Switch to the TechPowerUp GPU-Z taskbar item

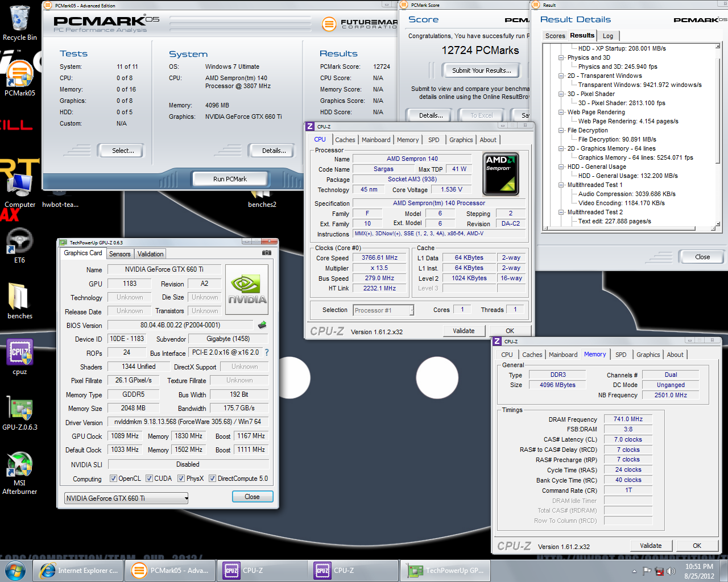point(446,571)
